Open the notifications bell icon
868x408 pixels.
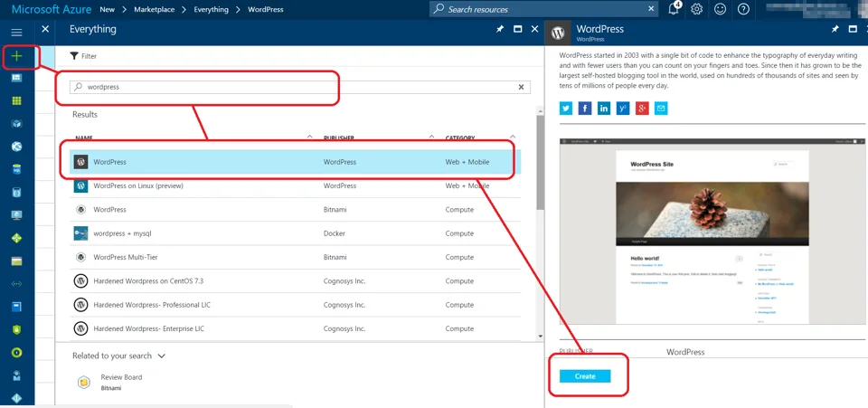675,9
